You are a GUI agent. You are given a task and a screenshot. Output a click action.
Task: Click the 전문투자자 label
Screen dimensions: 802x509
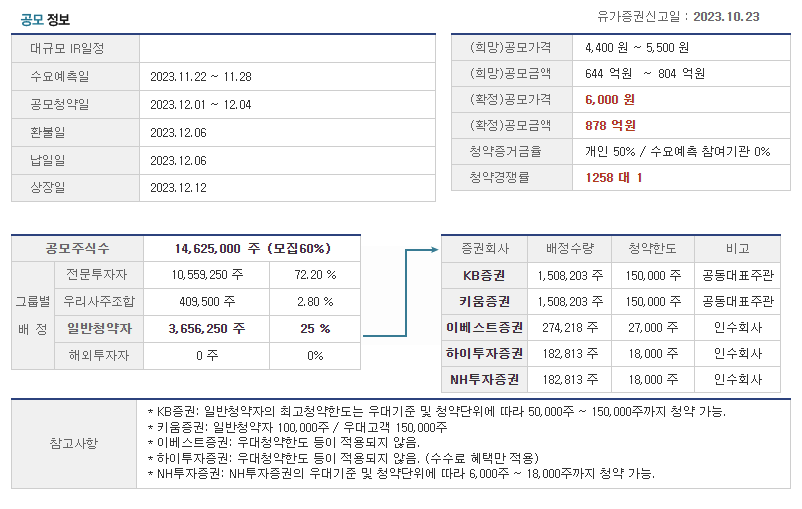coord(97,275)
